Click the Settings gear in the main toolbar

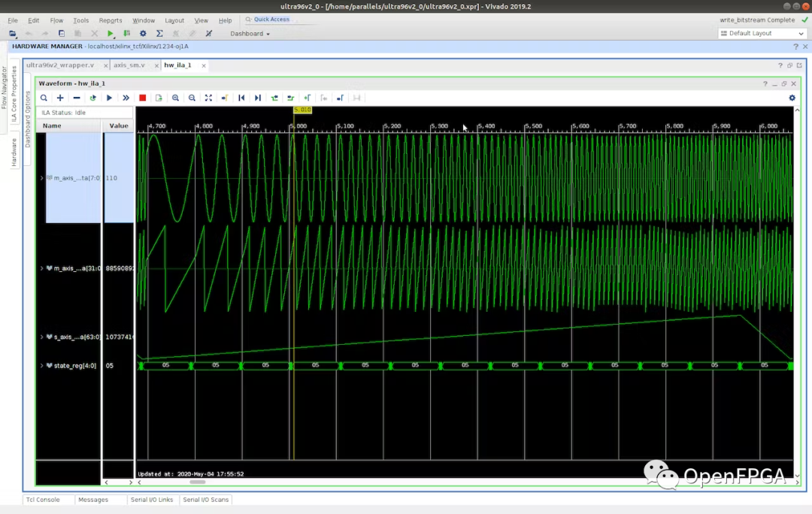point(142,33)
